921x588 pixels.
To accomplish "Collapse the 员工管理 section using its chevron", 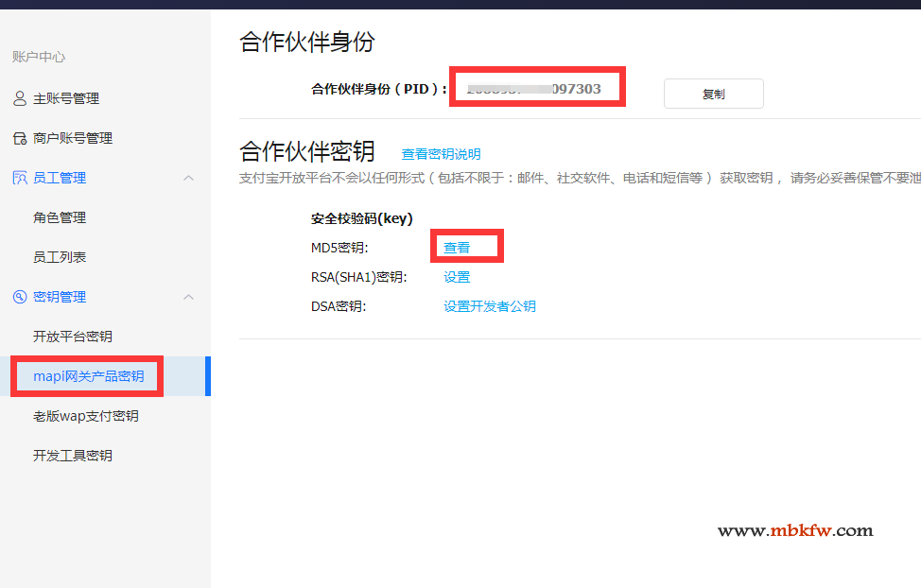I will 188,178.
